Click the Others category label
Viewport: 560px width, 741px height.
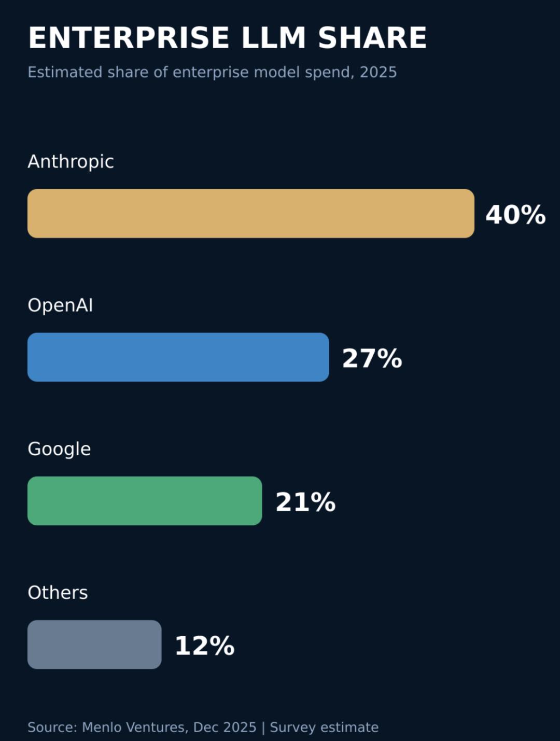[58, 593]
